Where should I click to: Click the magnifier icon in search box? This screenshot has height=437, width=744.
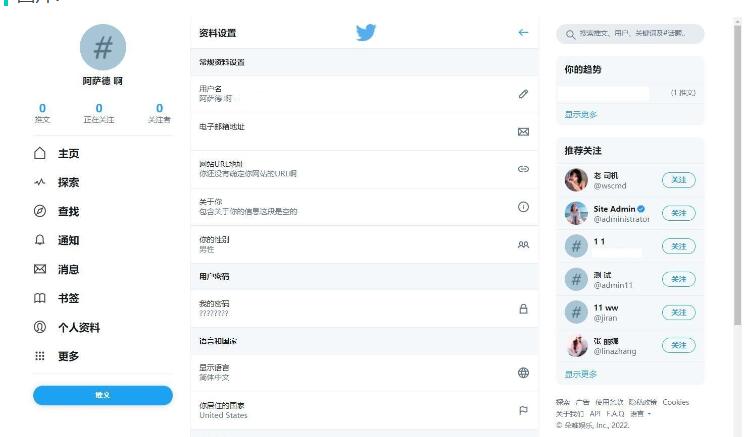pos(570,34)
